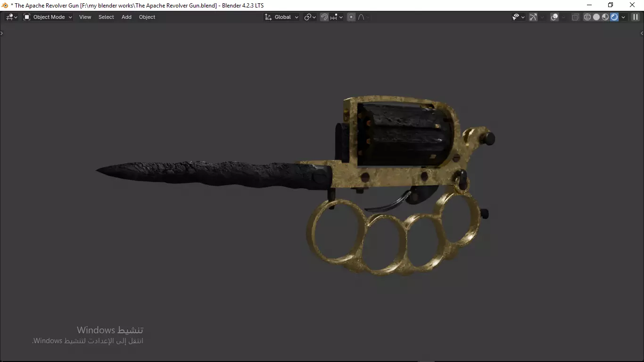Open the viewport object visibility dropdown
Screen dimensions: 644x362
[x=519, y=17]
